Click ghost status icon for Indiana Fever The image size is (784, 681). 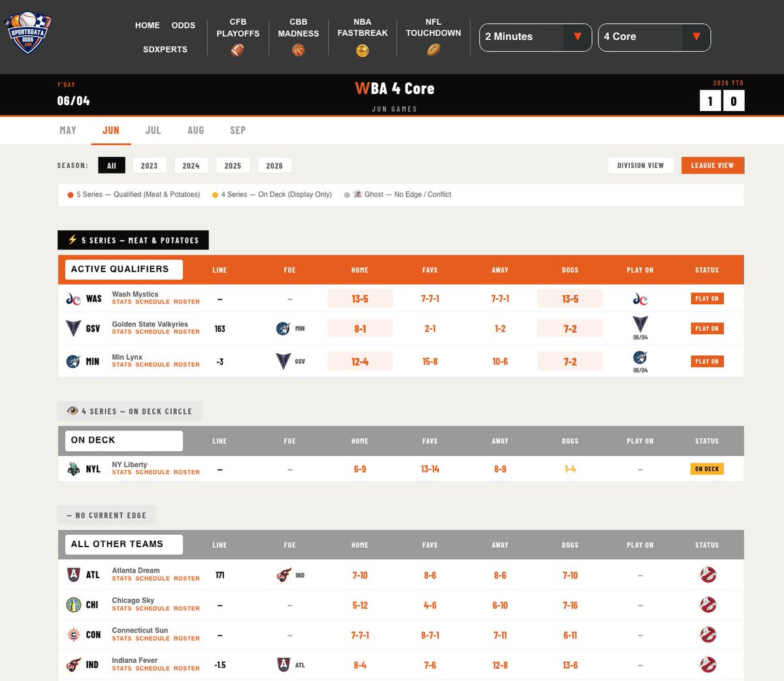tap(708, 665)
